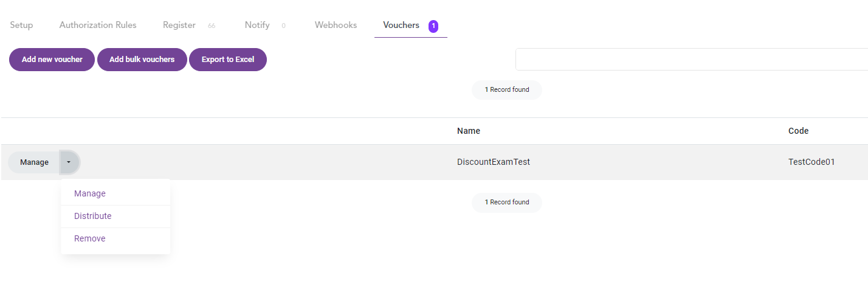Image resolution: width=868 pixels, height=281 pixels.
Task: Choose Manage from the open dropdown menu
Action: [x=90, y=193]
